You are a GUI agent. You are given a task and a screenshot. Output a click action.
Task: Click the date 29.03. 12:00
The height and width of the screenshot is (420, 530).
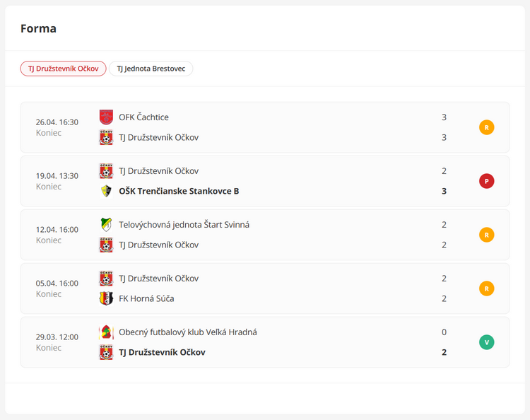click(x=57, y=337)
